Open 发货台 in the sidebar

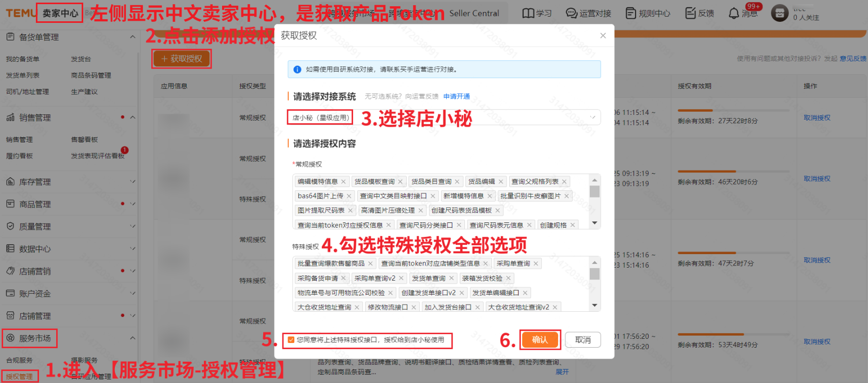[81, 59]
